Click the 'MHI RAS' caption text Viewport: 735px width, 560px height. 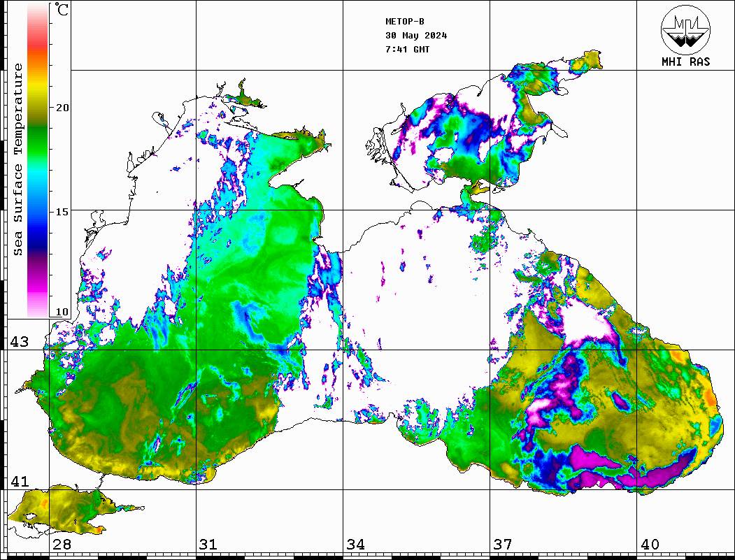685,62
